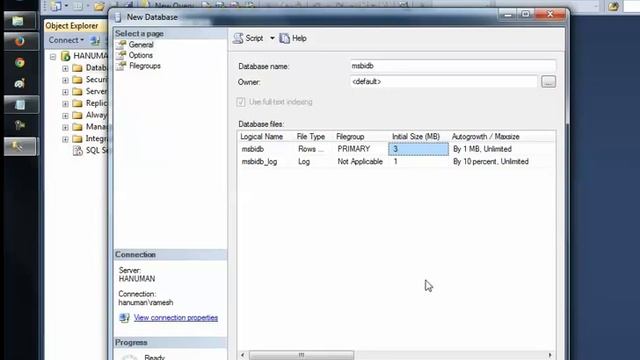Expand the Security folder node
640x360 pixels.
pyautogui.click(x=65, y=80)
